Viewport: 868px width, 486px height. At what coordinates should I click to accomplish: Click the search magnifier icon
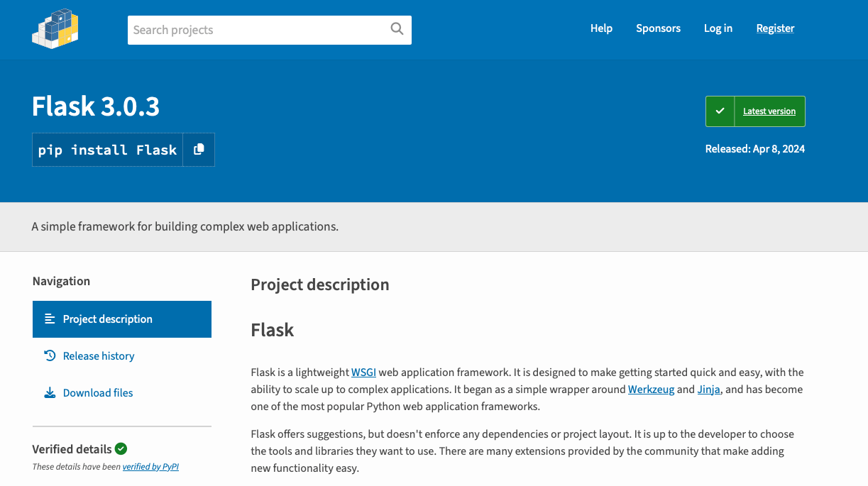[397, 29]
